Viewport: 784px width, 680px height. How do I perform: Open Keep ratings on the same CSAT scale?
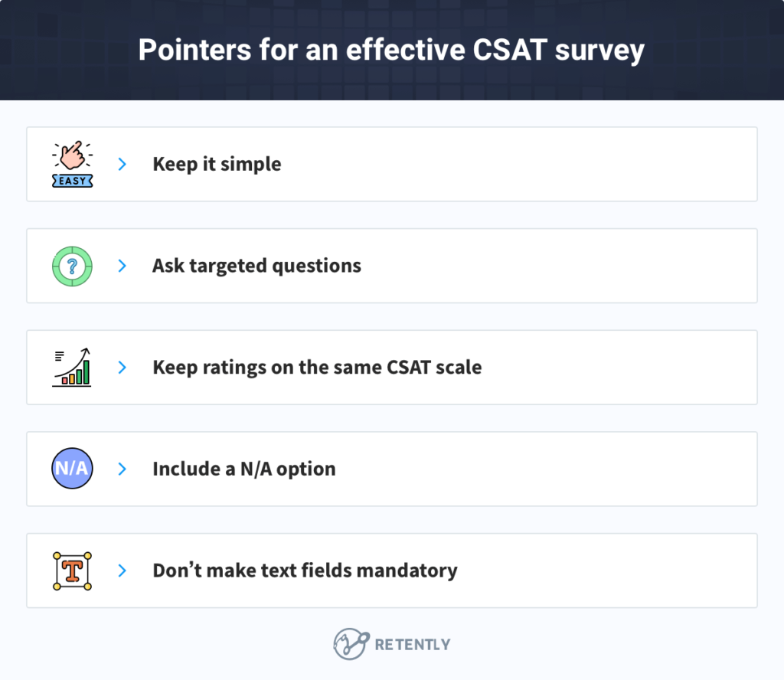coord(317,368)
